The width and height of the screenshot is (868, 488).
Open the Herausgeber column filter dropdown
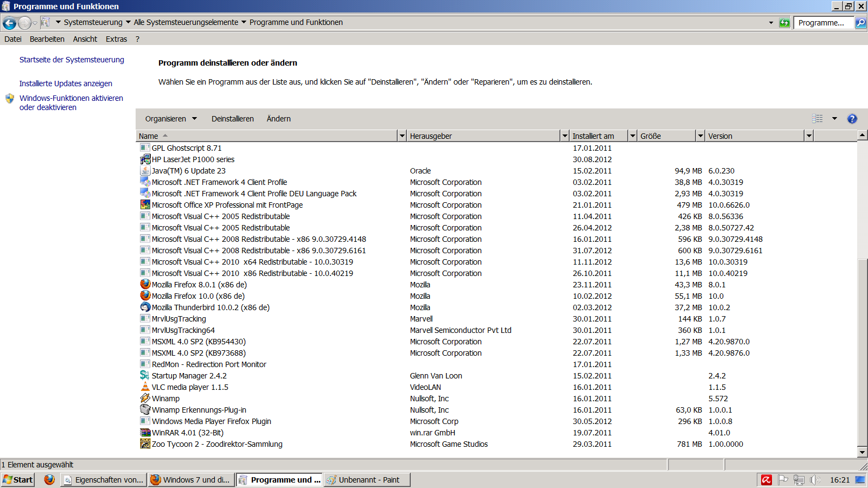[565, 136]
